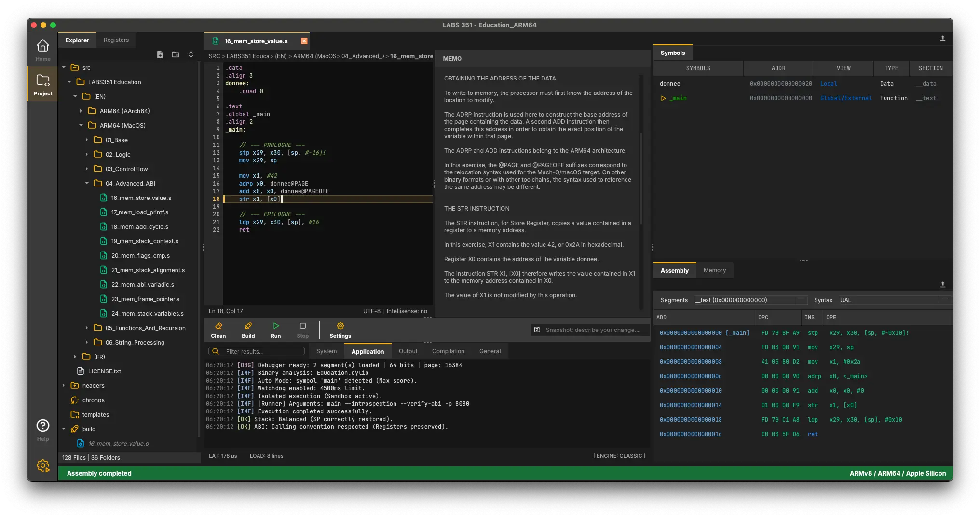Screen dimensions: 980x517
Task: Switch to the Explorer tab
Action: 77,40
